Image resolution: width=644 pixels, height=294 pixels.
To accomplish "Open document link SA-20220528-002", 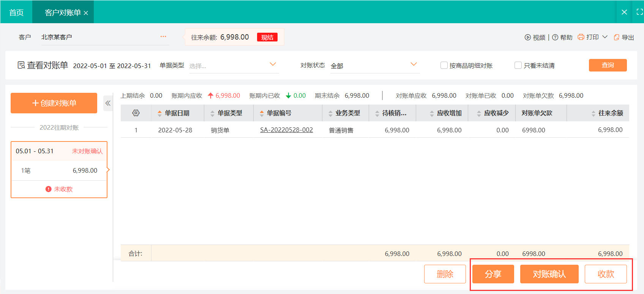I will [286, 130].
